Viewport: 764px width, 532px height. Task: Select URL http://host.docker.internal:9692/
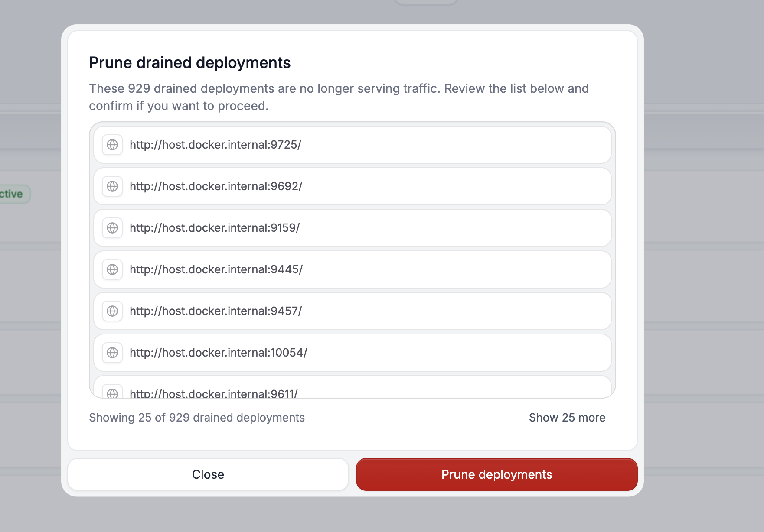tap(216, 186)
